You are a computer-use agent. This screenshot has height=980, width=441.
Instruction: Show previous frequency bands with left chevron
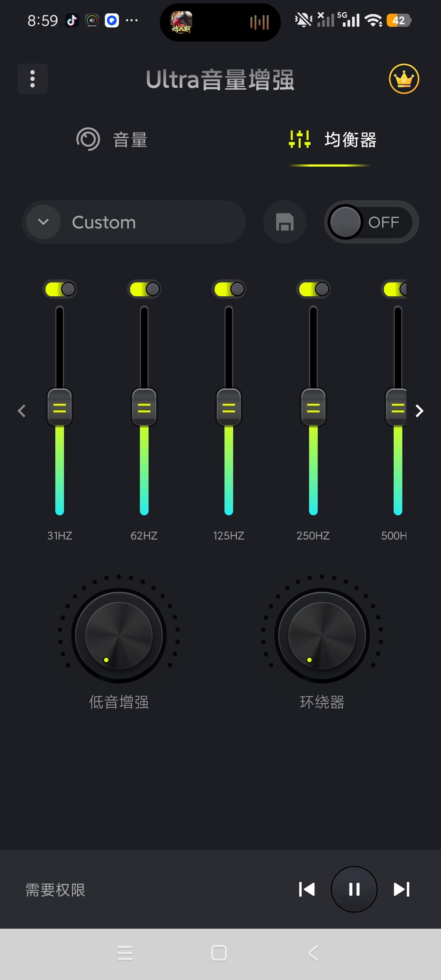coord(22,411)
